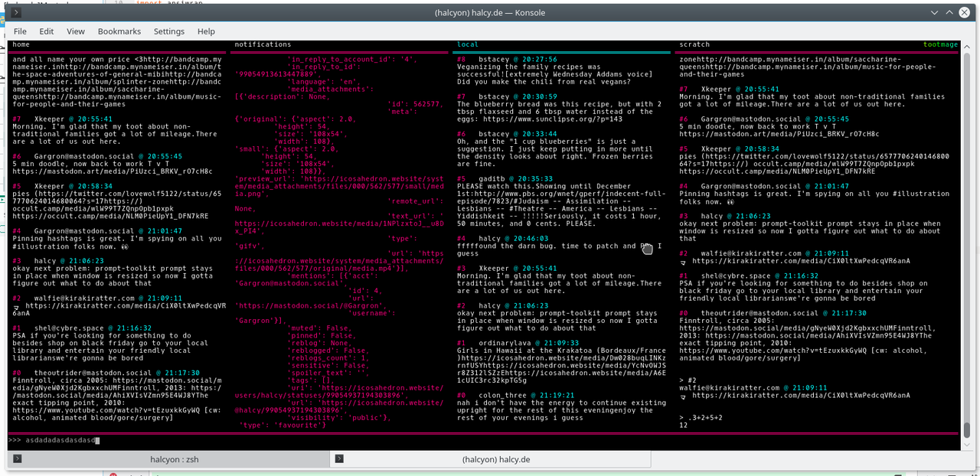This screenshot has height=476, width=980.
Task: Close the Konsole window
Action: (x=965, y=13)
